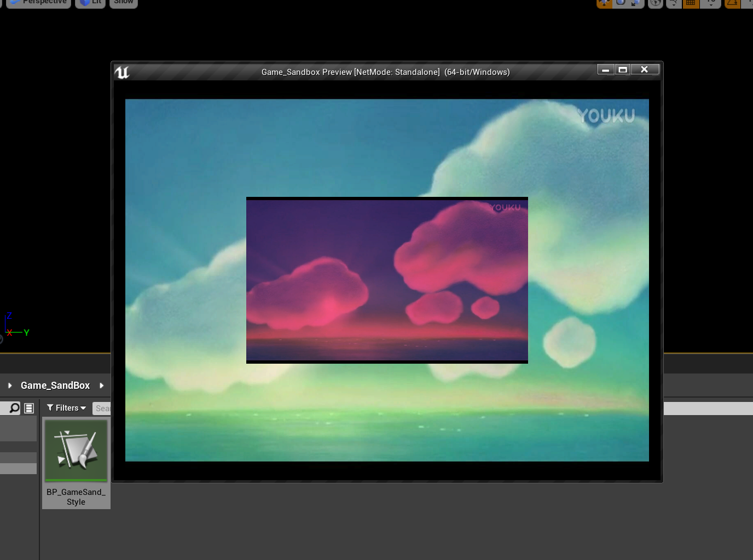The width and height of the screenshot is (753, 560).
Task: Open the Show viewport menu
Action: 123,2
